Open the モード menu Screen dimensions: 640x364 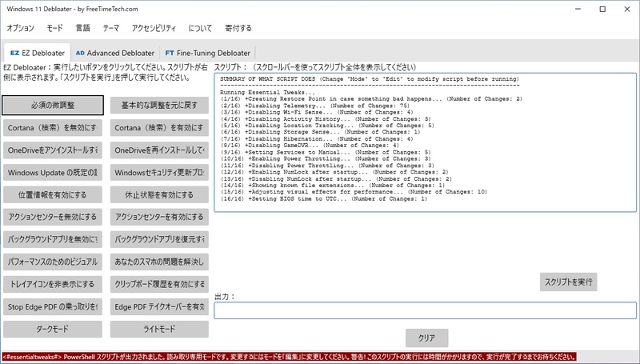(54, 28)
